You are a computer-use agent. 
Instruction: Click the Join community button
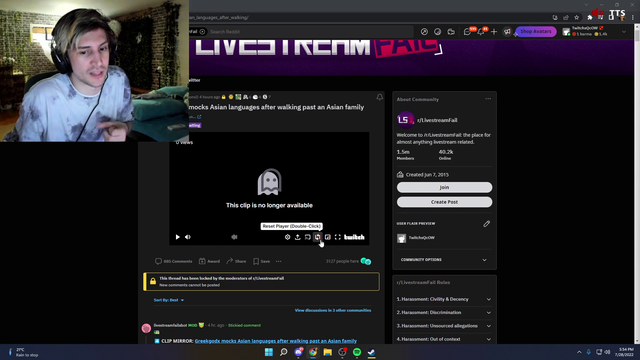click(444, 187)
